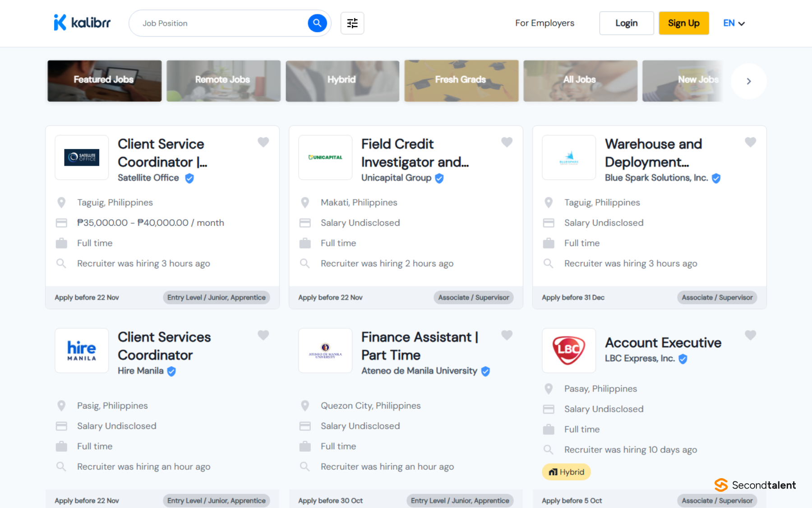Open the Fresh Grads category
The height and width of the screenshot is (508, 812).
pyautogui.click(x=461, y=81)
